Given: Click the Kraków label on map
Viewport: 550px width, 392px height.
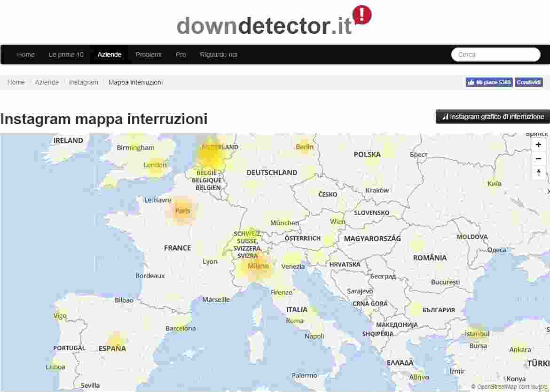Looking at the screenshot, I should [x=377, y=190].
